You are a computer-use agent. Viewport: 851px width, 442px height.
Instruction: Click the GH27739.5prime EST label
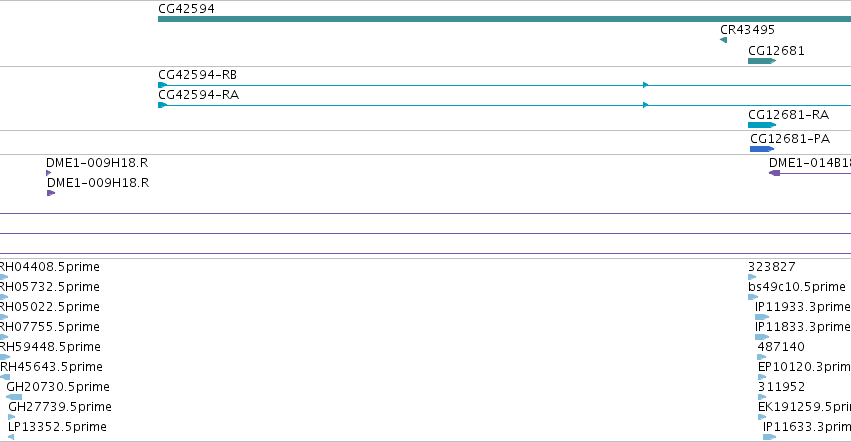click(x=60, y=407)
